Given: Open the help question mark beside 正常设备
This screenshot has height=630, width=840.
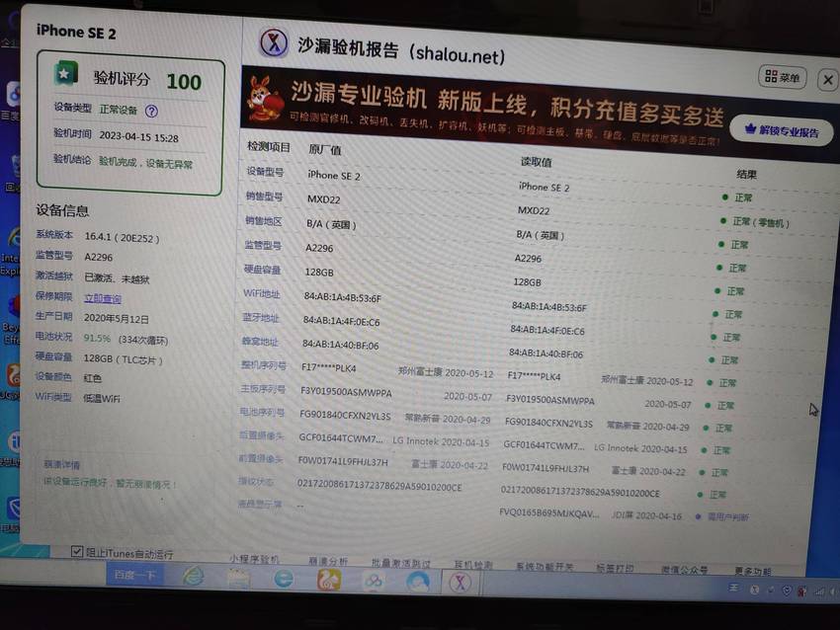Looking at the screenshot, I should tap(151, 111).
